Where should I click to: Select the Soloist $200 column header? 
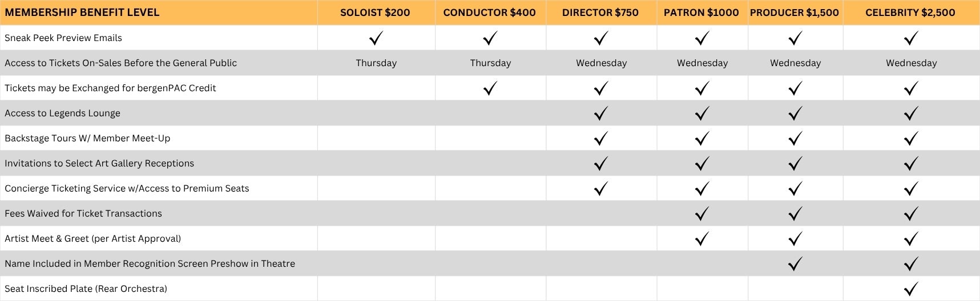click(375, 13)
